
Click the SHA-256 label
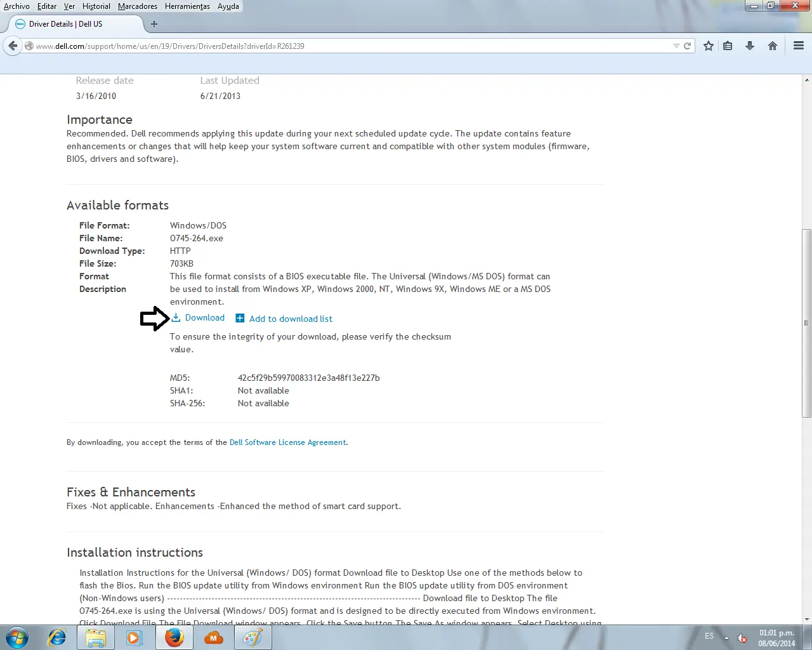(x=188, y=403)
